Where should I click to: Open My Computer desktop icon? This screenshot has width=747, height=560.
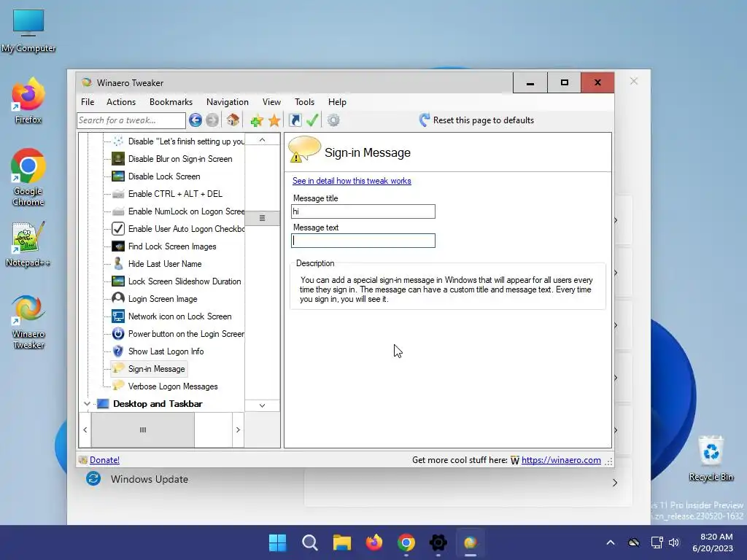[x=28, y=31]
